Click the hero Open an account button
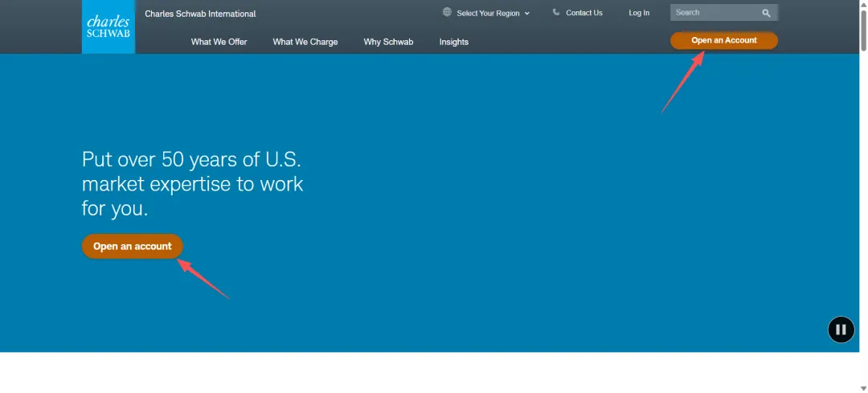The height and width of the screenshot is (393, 868). pos(133,246)
